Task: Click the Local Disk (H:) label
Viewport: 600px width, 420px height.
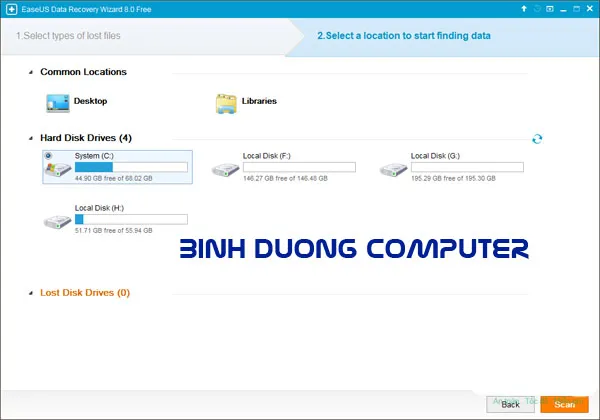Action: point(99,208)
